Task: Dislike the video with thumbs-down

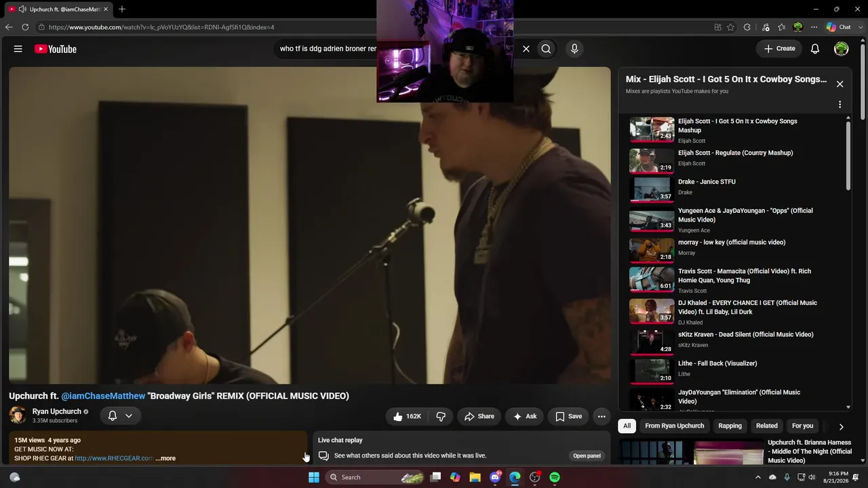Action: (x=441, y=416)
